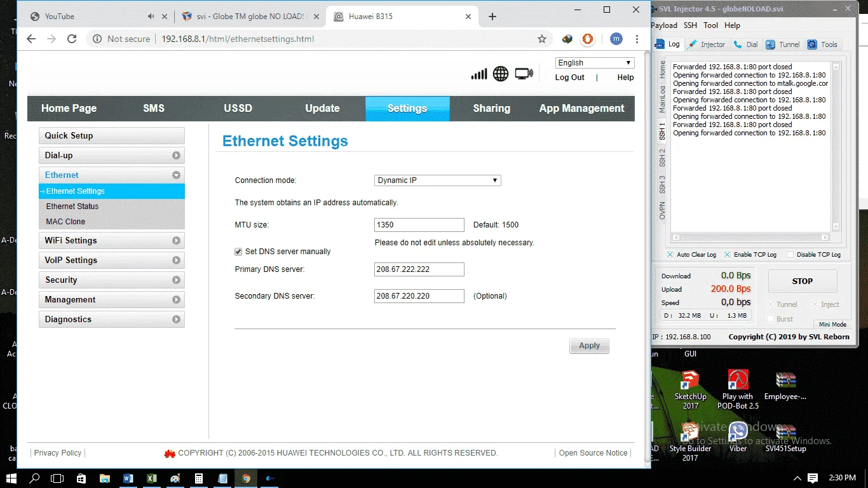
Task: Open Chrome's three-dot menu
Action: (x=637, y=39)
